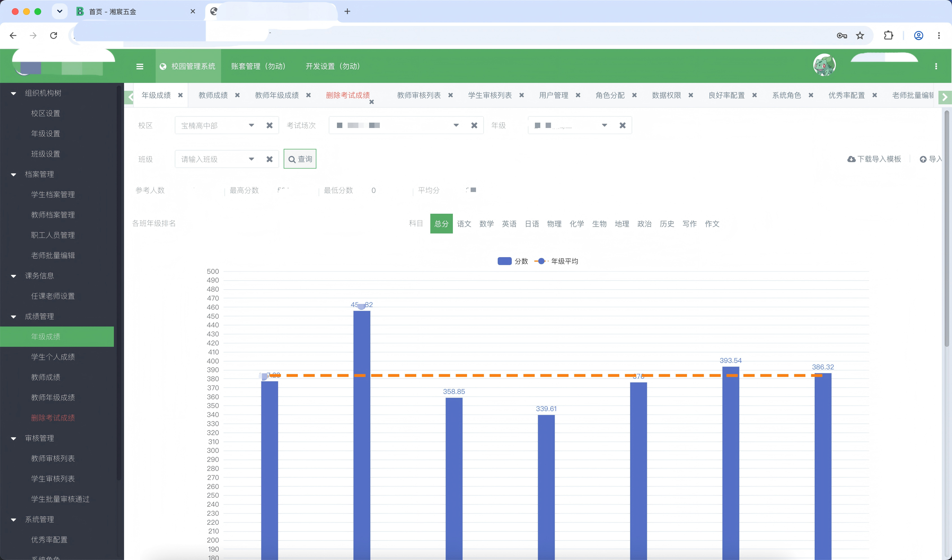Close the 数据权限 tab
Screen dimensions: 952x560
point(691,95)
